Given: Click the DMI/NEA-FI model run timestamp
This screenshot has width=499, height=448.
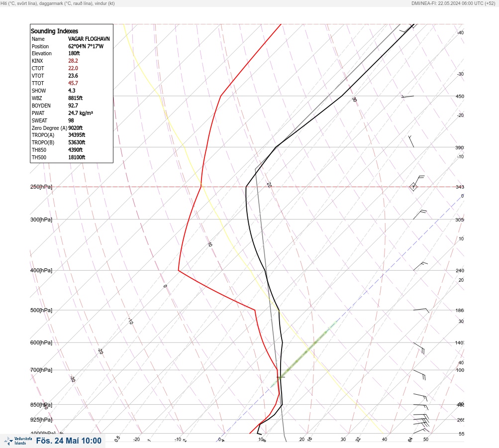Looking at the screenshot, I should (x=453, y=3).
